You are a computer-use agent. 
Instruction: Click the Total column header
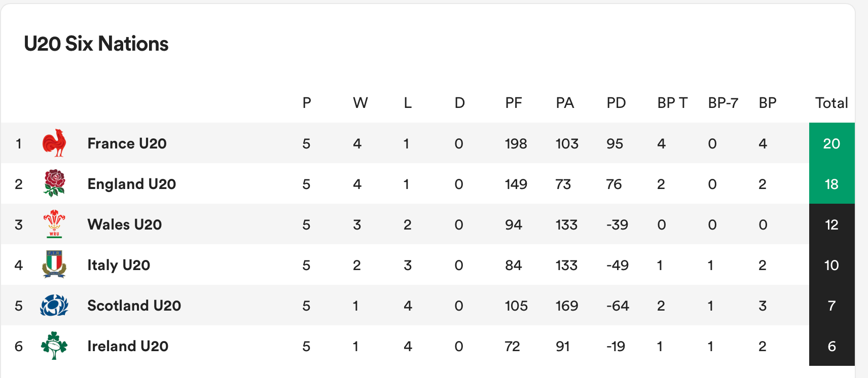click(831, 103)
